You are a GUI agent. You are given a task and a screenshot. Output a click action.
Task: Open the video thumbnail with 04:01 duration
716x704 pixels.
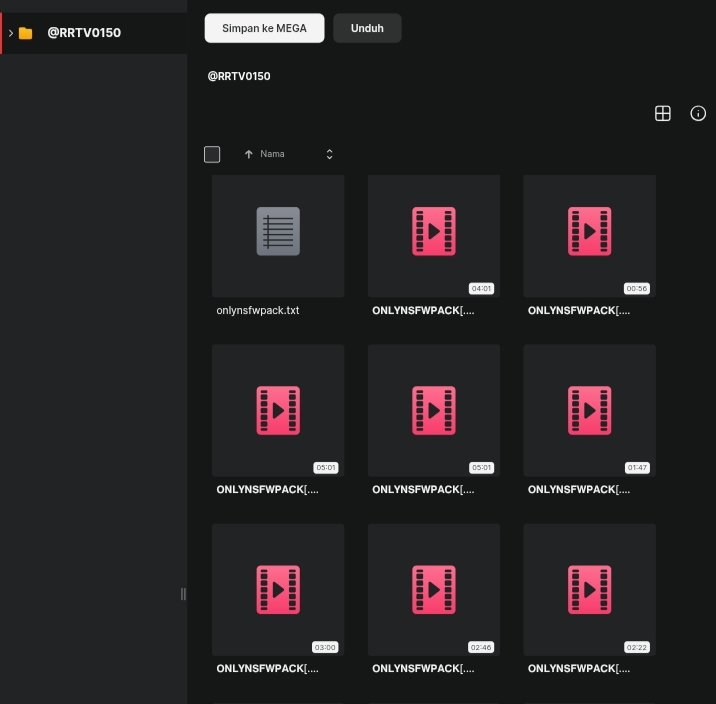(434, 236)
